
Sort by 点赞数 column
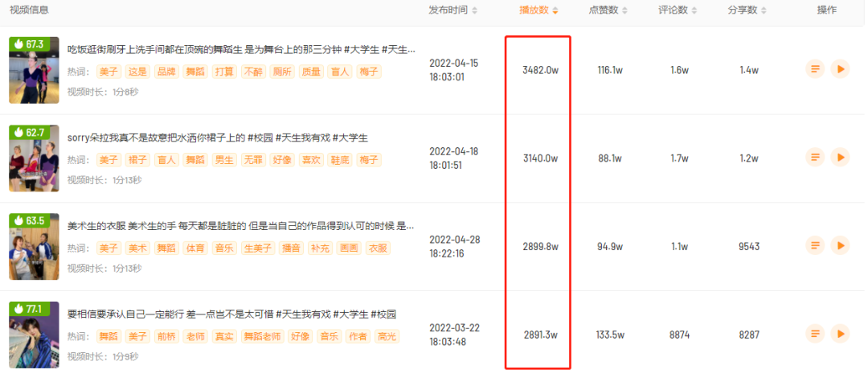(608, 10)
